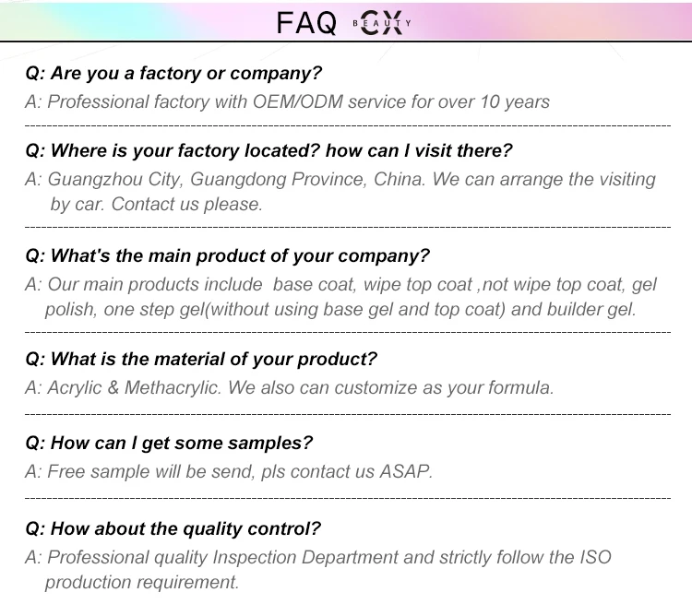Click the free sample answer text

pyautogui.click(x=229, y=471)
